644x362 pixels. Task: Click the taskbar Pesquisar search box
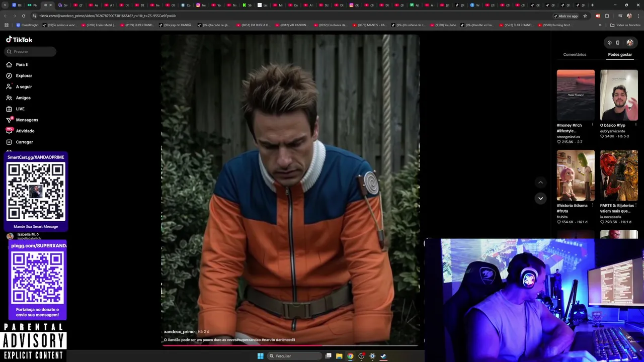(x=294, y=356)
